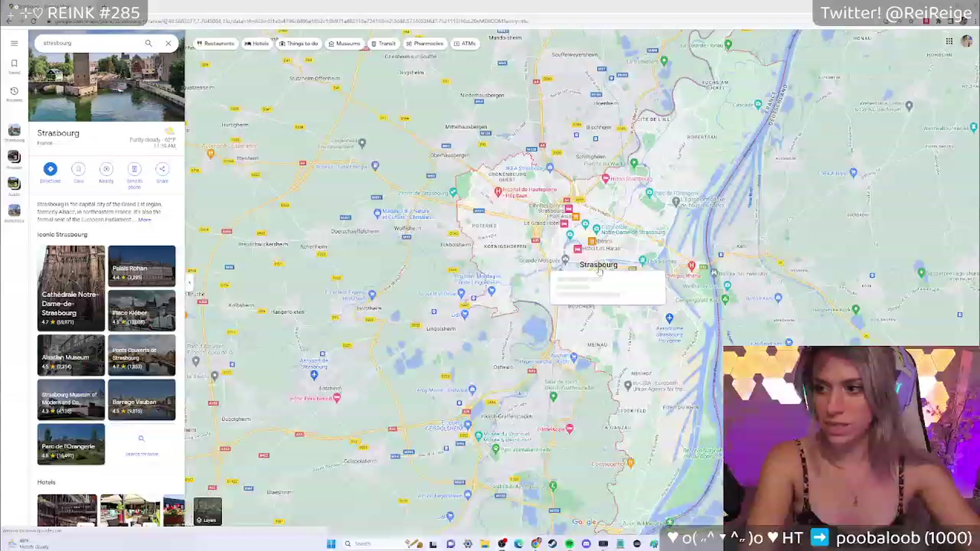Image resolution: width=980 pixels, height=551 pixels.
Task: Open Strasbourg Museum of Modern art card
Action: click(x=71, y=399)
